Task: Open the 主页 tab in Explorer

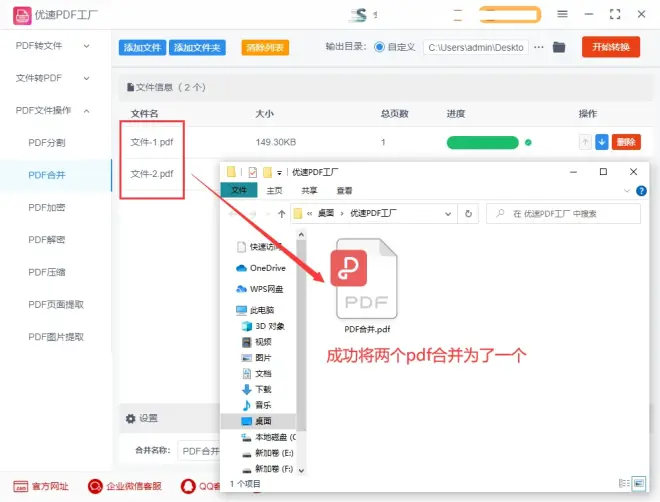Action: 274,191
